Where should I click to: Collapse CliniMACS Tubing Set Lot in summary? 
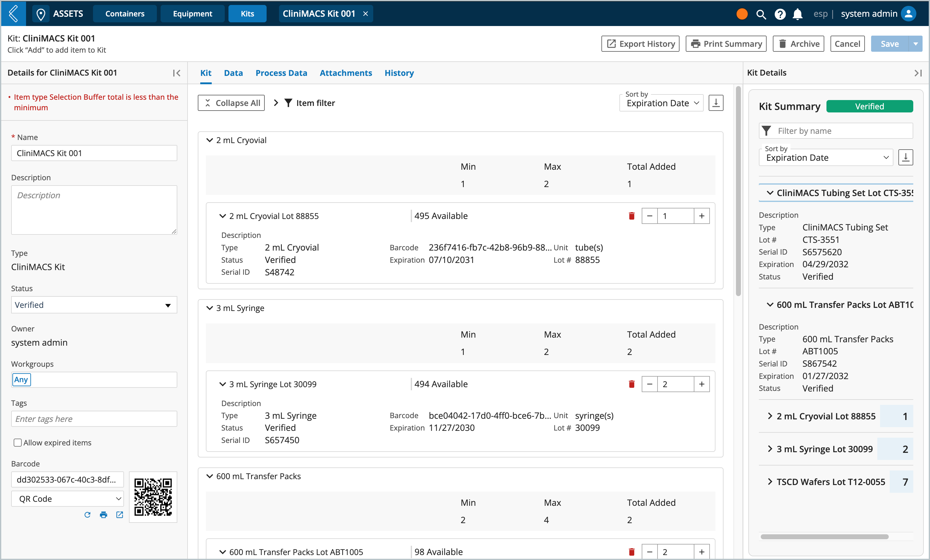(770, 193)
